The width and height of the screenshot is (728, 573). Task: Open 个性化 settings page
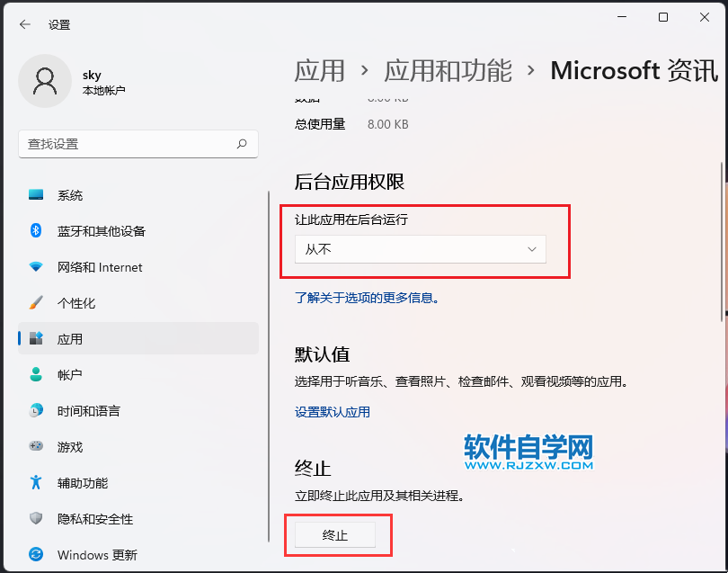pyautogui.click(x=76, y=303)
